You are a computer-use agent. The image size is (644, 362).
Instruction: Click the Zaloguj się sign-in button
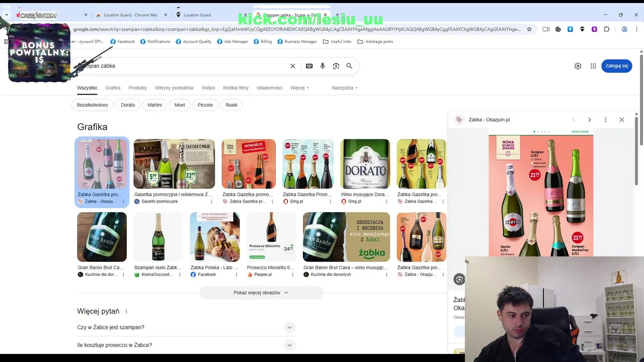pyautogui.click(x=616, y=66)
